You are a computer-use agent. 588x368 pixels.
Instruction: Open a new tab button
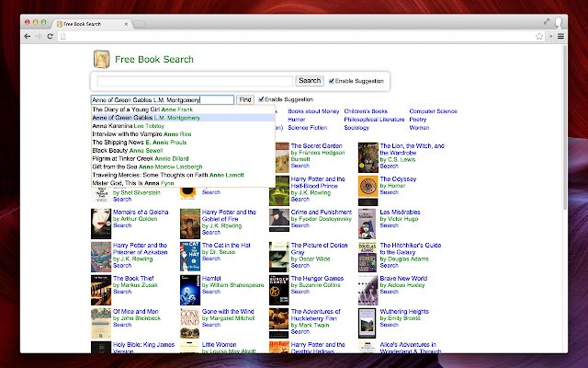point(140,25)
